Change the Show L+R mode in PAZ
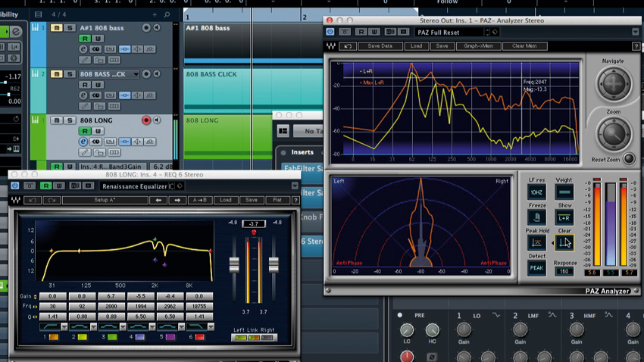 [x=564, y=217]
